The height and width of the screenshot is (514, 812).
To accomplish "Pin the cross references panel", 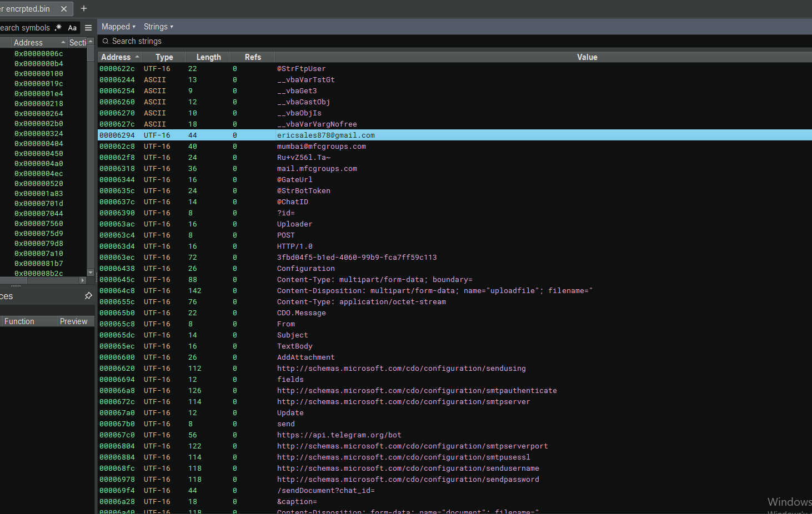I will [x=88, y=296].
